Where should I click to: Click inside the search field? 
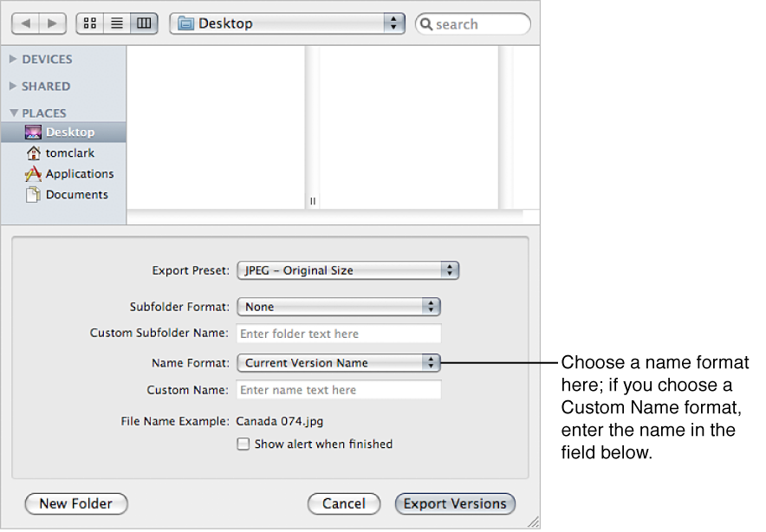point(472,23)
